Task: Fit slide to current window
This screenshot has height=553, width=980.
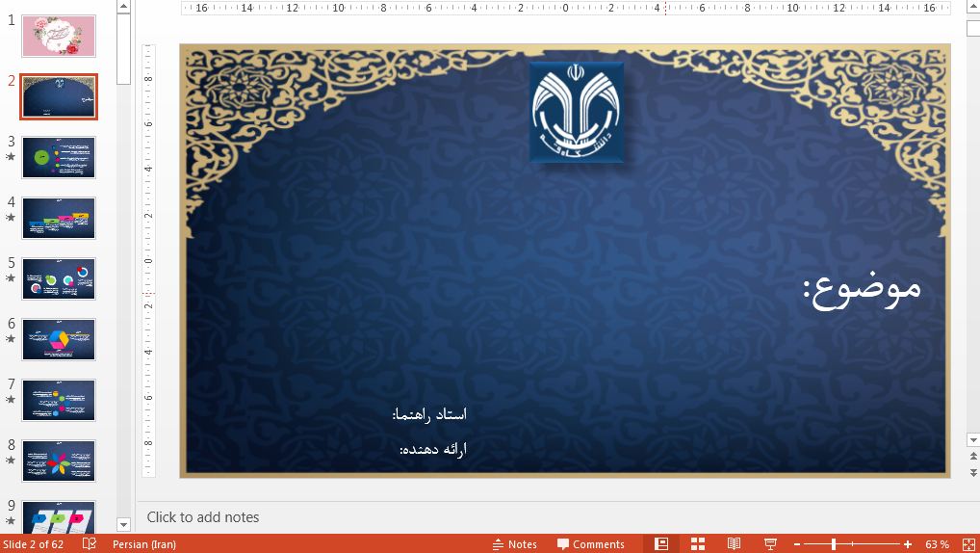Action: coord(967,544)
